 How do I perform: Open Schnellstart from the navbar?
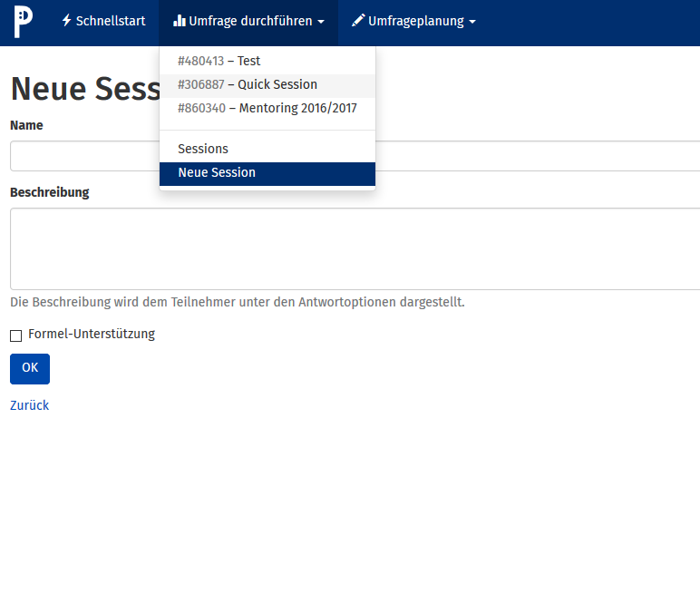110,21
